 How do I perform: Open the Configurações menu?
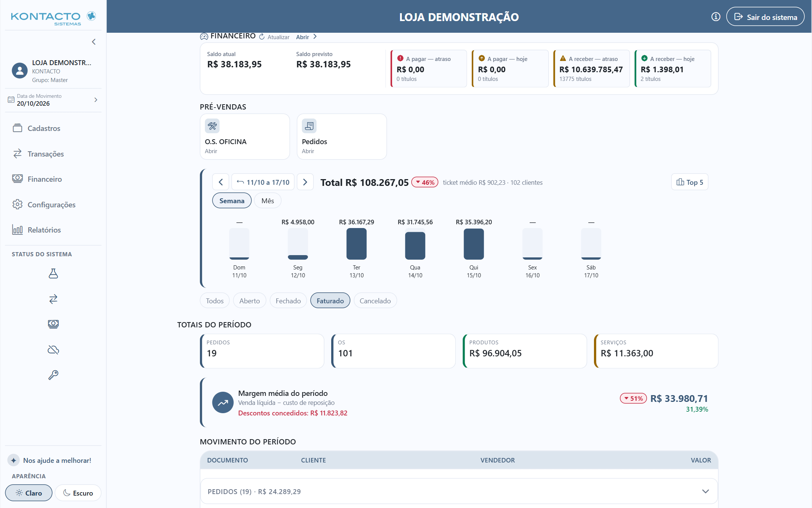[53, 204]
